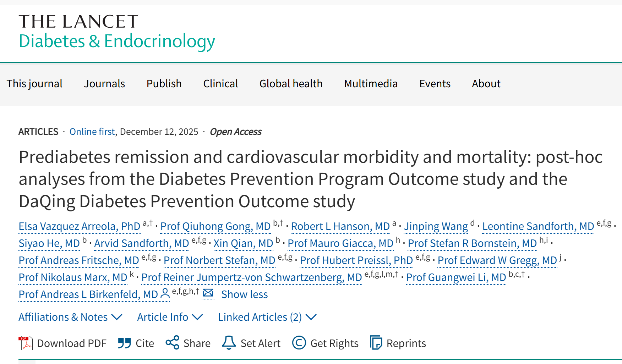Click the Share icon
Viewport: 622px width, 364px height.
tap(173, 343)
